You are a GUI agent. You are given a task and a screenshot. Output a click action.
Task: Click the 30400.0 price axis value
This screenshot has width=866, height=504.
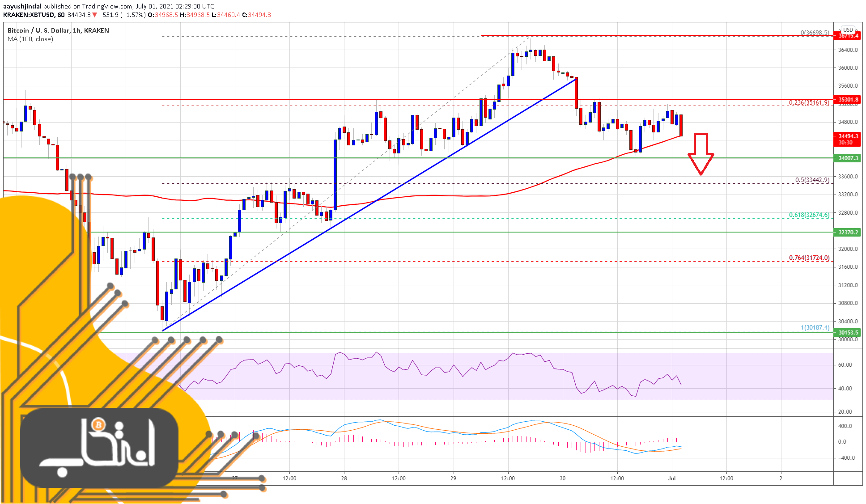(848, 322)
